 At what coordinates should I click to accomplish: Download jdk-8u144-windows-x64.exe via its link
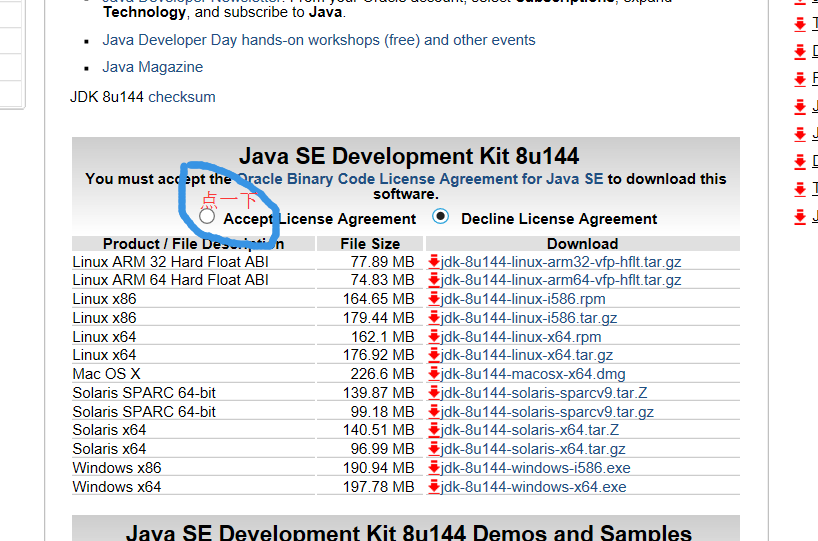tap(534, 487)
